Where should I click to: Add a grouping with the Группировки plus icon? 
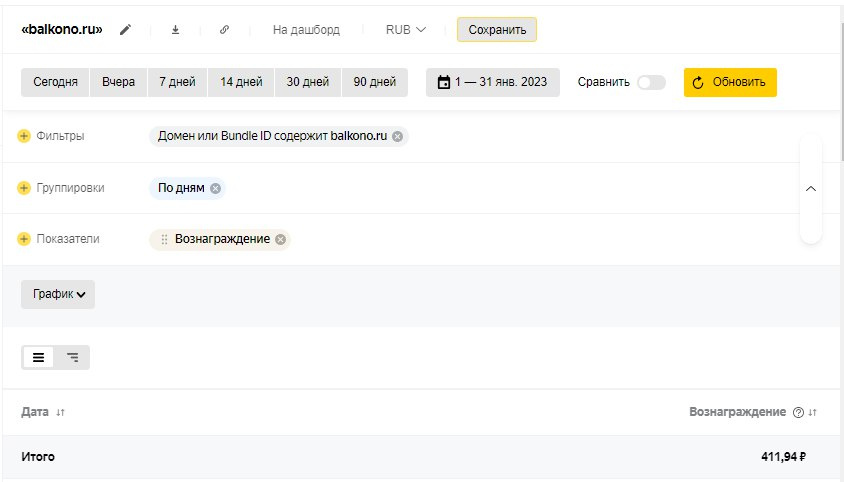click(24, 188)
